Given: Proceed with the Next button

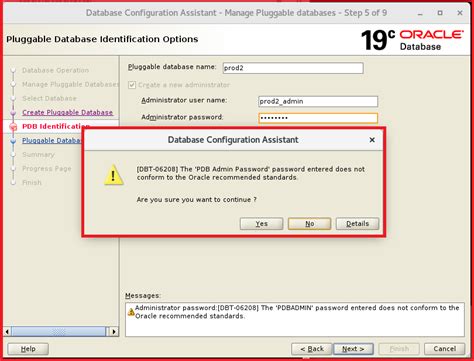Looking at the screenshot, I should coord(353,349).
